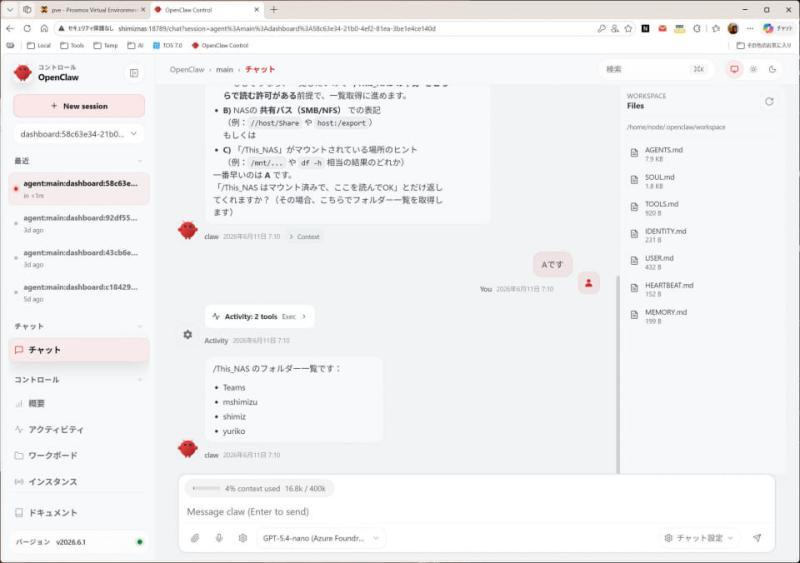Expand the Context disclosure under claw message

pyautogui.click(x=304, y=237)
